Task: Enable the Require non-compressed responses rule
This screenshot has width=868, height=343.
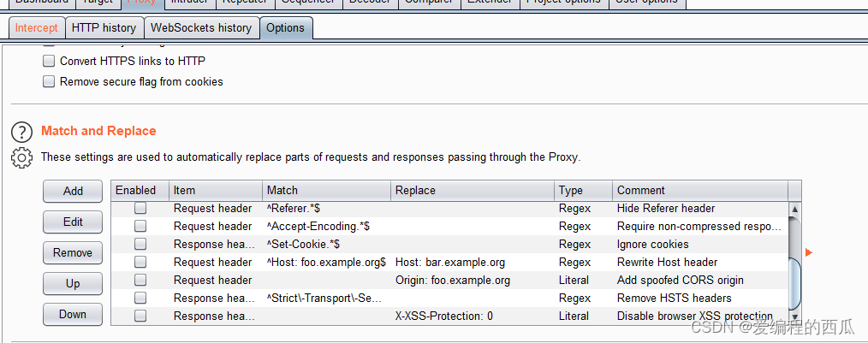Action: click(x=140, y=227)
